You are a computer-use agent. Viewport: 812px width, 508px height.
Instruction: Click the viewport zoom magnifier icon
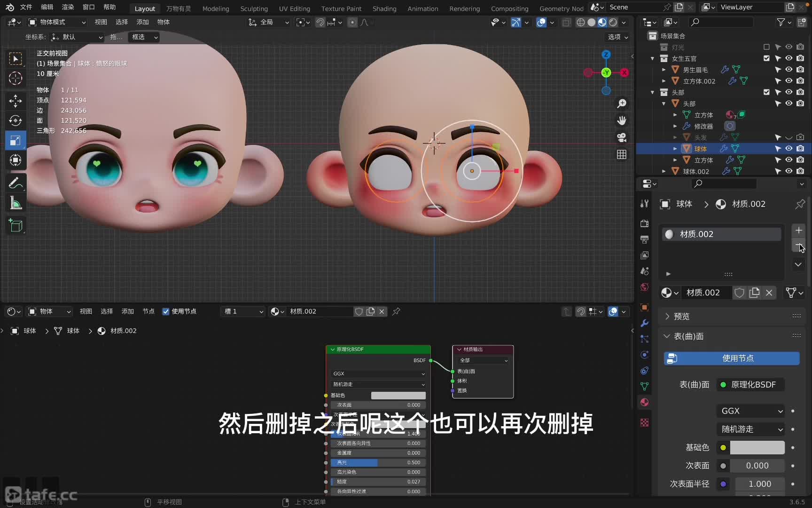tap(622, 103)
